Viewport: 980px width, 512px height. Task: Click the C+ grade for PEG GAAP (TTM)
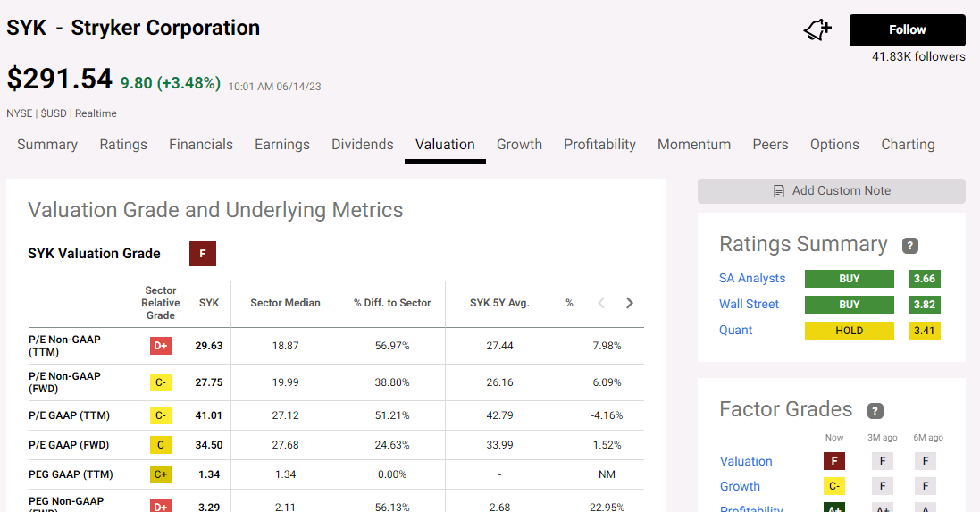tap(161, 474)
